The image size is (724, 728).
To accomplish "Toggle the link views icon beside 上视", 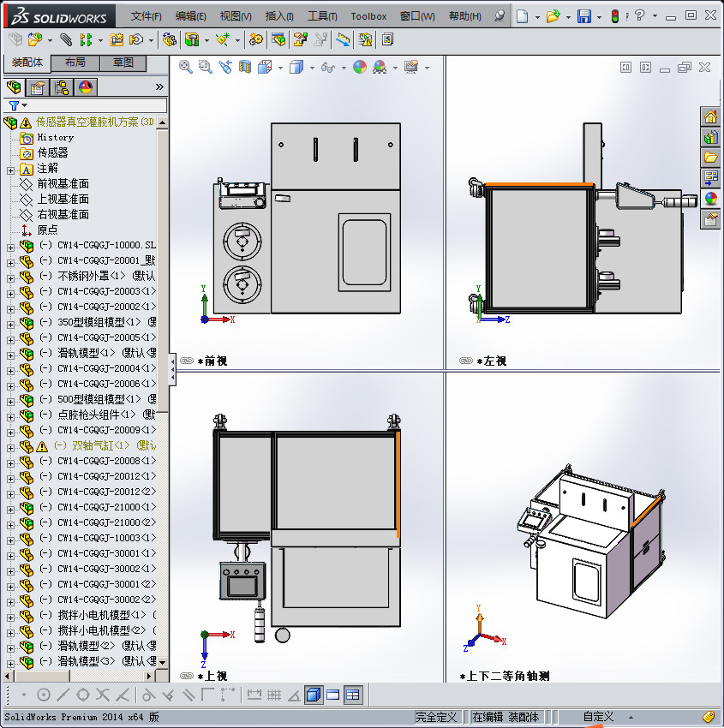I will (187, 676).
